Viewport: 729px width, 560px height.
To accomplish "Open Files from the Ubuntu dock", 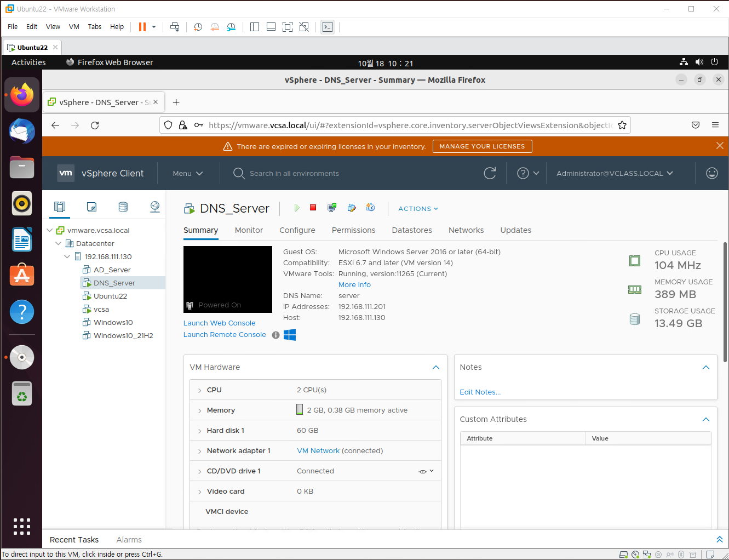I will 22,167.
